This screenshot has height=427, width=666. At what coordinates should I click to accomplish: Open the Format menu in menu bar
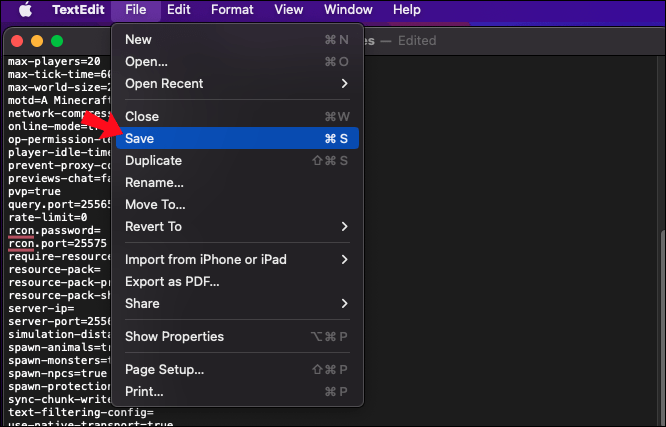coord(232,10)
